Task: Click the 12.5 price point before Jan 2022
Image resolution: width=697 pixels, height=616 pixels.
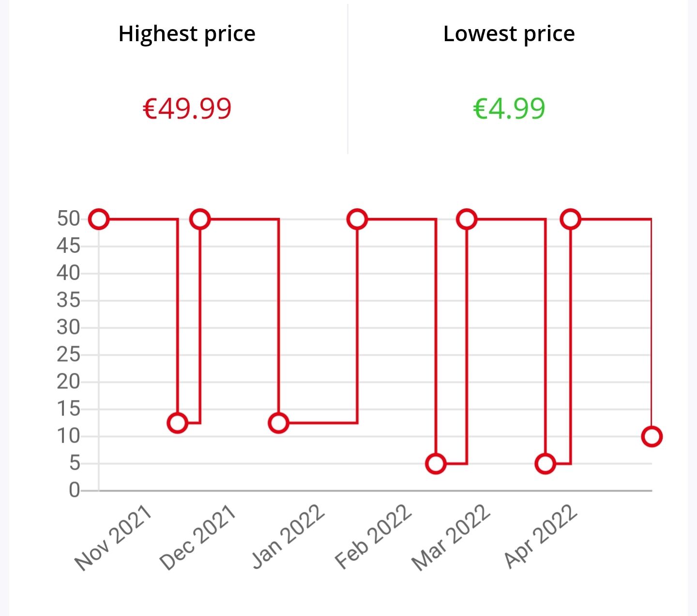Action: click(x=278, y=423)
